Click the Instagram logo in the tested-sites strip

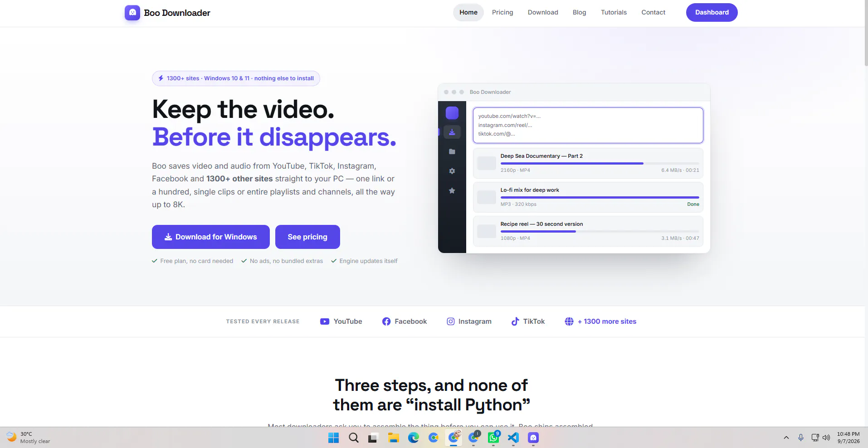451,321
